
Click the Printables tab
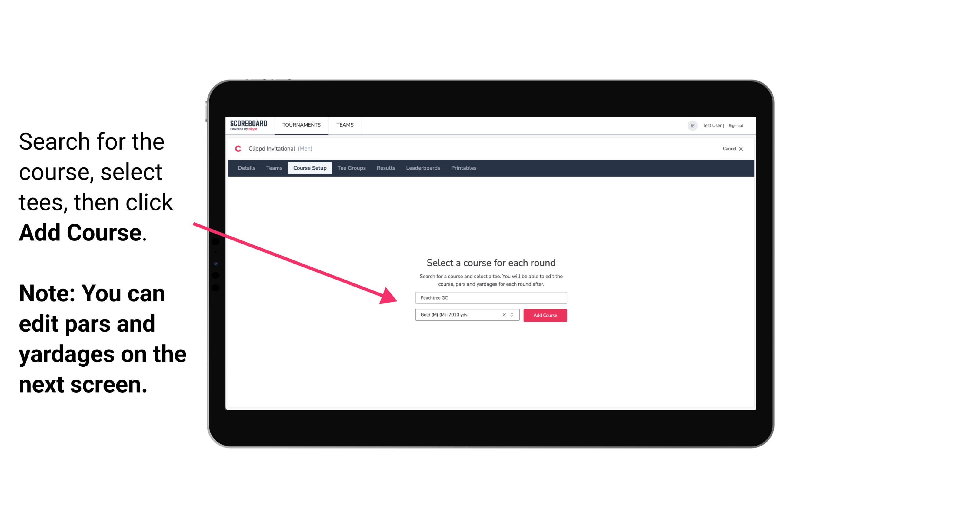464,168
